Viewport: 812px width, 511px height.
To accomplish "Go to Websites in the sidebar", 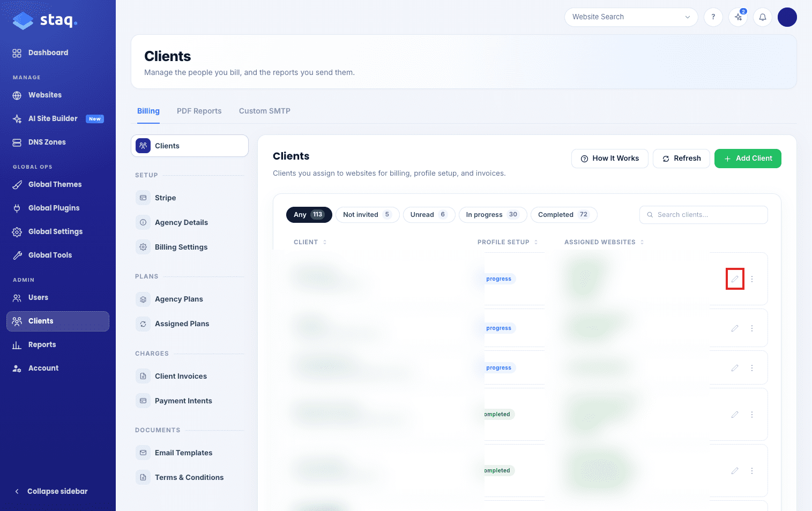I will [45, 95].
